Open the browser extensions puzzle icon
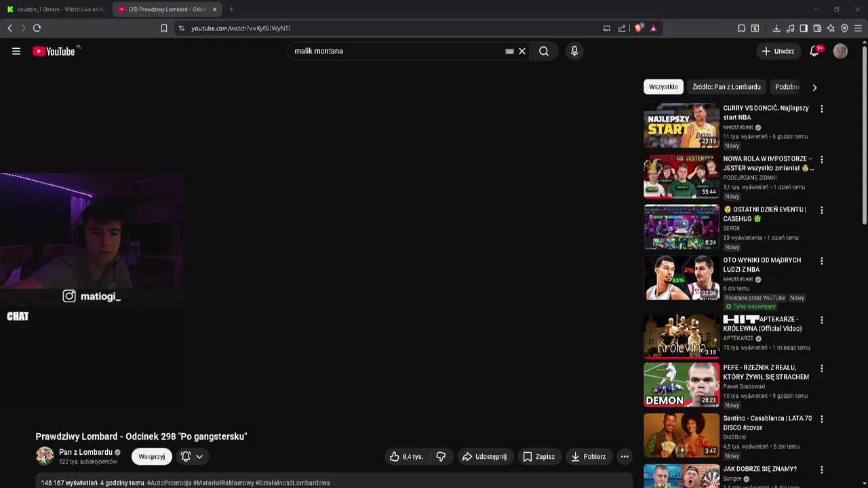Viewport: 868px width, 488px height. (741, 28)
